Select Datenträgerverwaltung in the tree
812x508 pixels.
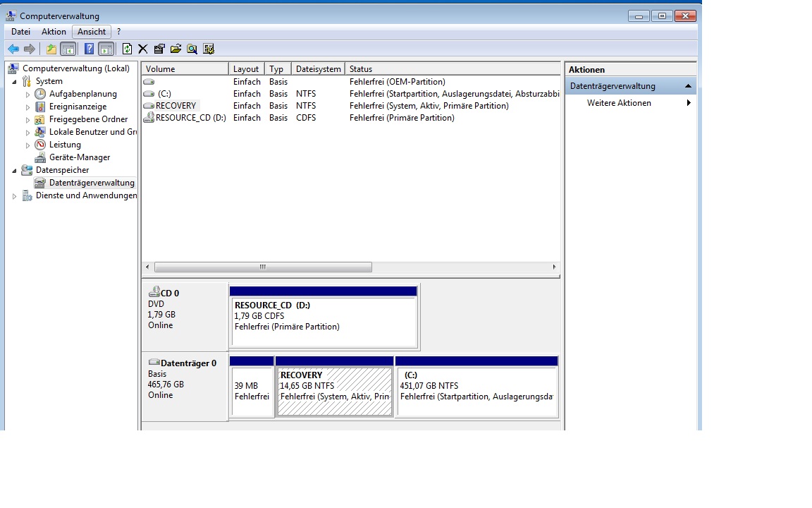coord(92,183)
